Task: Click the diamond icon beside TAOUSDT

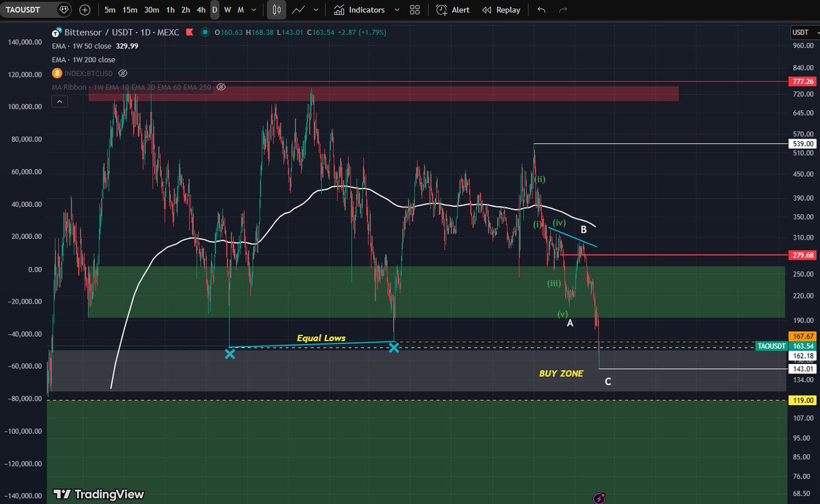Action: pyautogui.click(x=64, y=10)
